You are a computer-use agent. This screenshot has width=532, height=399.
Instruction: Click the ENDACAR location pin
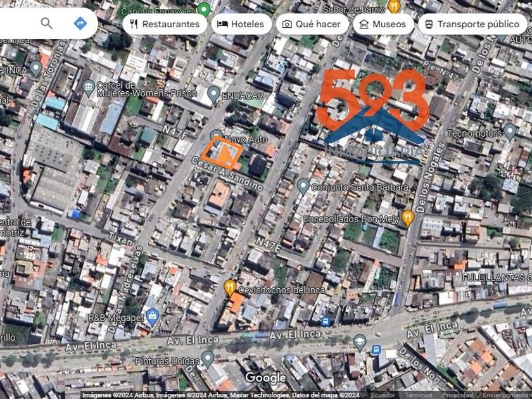click(x=214, y=94)
